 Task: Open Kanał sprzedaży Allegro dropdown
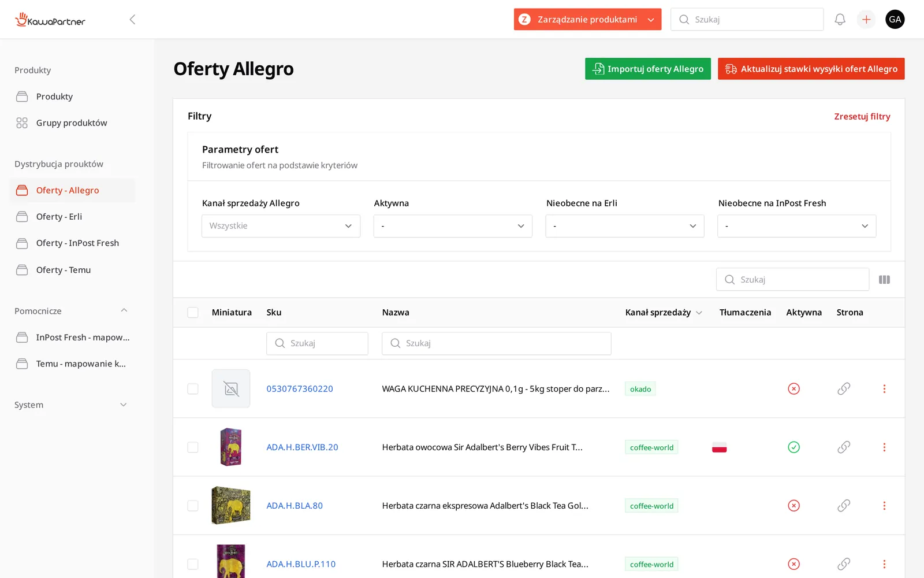point(281,226)
